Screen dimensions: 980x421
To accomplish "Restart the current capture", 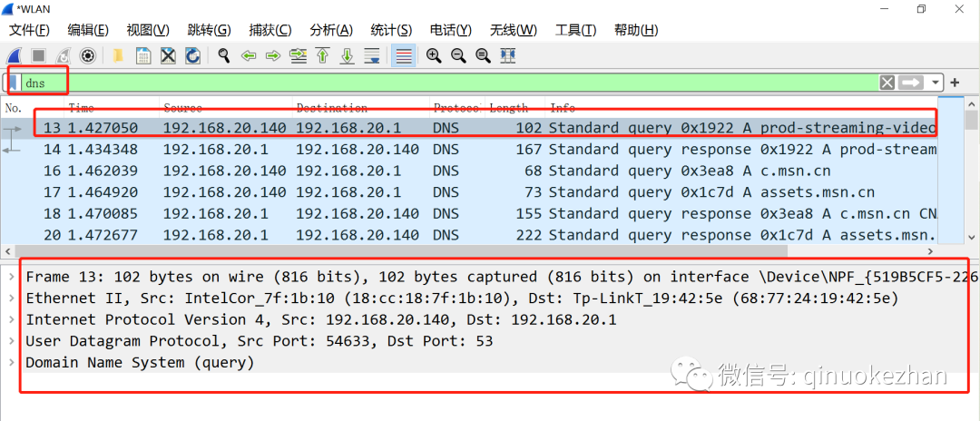I will click(64, 55).
